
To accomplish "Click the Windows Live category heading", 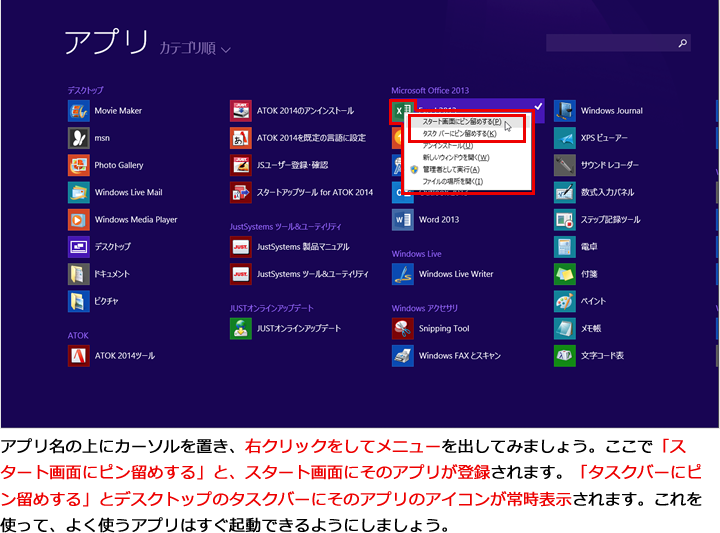I will (x=416, y=254).
